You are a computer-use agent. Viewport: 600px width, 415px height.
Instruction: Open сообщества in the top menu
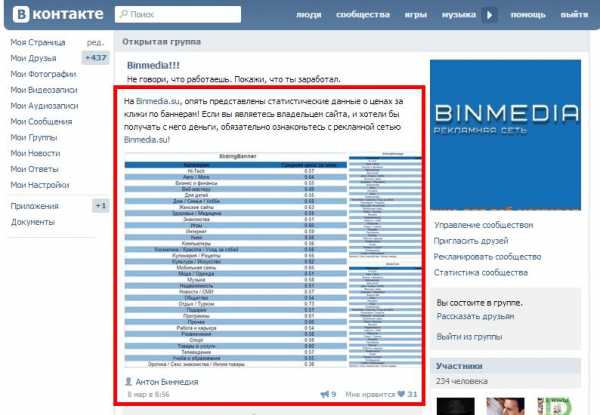pyautogui.click(x=363, y=15)
